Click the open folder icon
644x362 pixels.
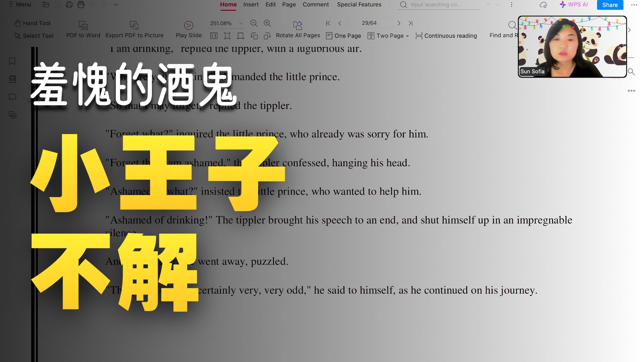[46, 5]
